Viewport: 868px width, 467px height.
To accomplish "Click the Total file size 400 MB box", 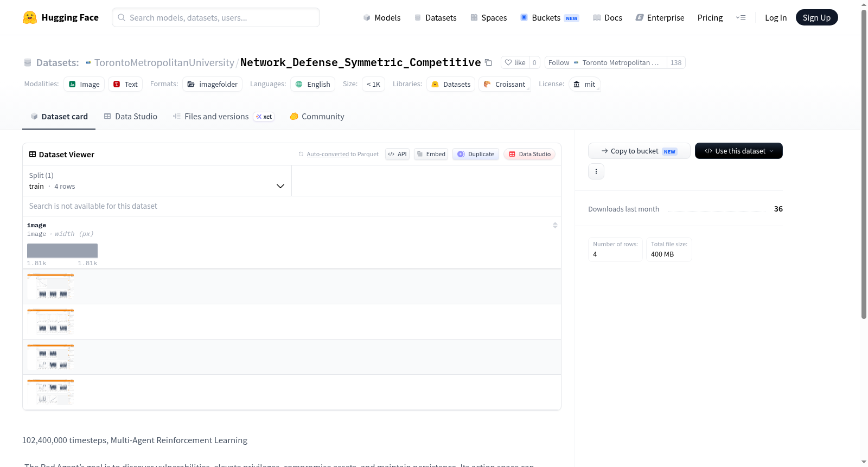I will click(669, 250).
